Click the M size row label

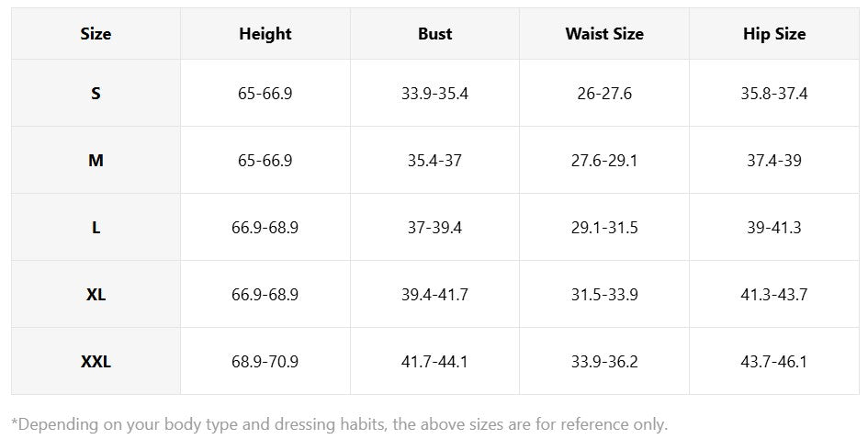96,161
